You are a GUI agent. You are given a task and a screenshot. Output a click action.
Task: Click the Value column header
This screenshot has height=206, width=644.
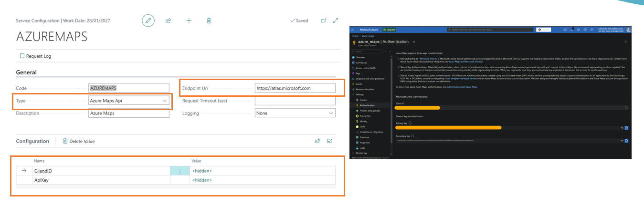[196, 161]
